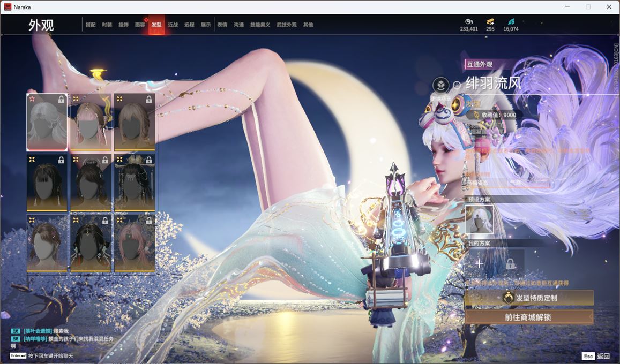Click the 前往商城解锁 button
This screenshot has width=620, height=364.
529,317
